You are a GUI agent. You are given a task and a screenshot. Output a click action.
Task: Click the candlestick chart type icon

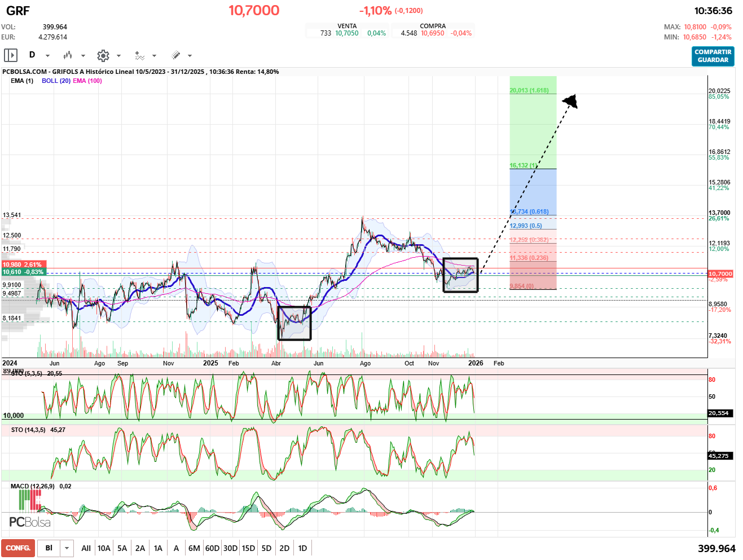pos(68,55)
